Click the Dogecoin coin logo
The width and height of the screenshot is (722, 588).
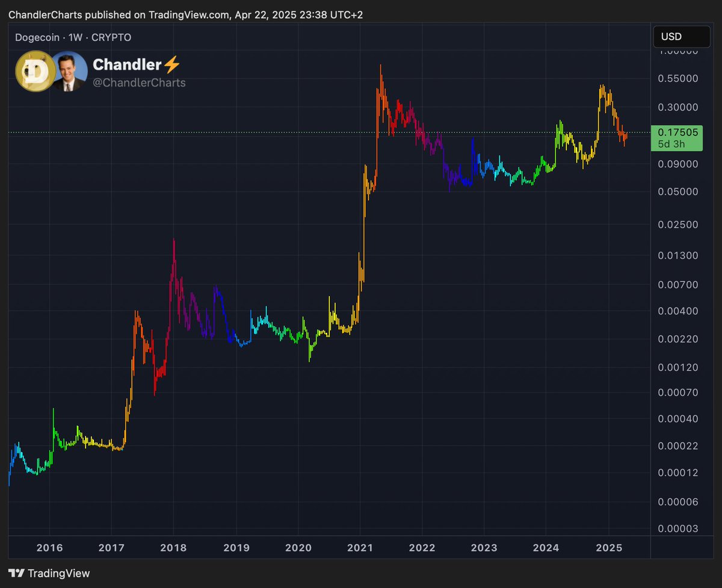[x=35, y=71]
